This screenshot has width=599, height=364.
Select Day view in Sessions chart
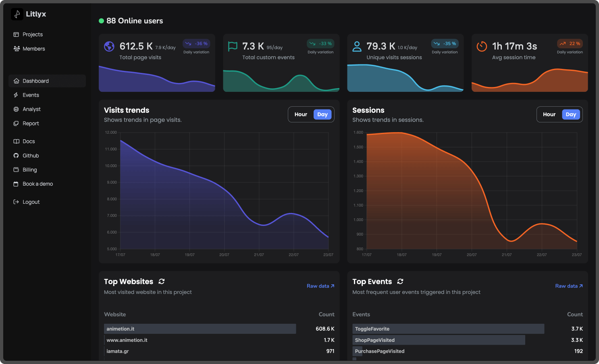(570, 114)
